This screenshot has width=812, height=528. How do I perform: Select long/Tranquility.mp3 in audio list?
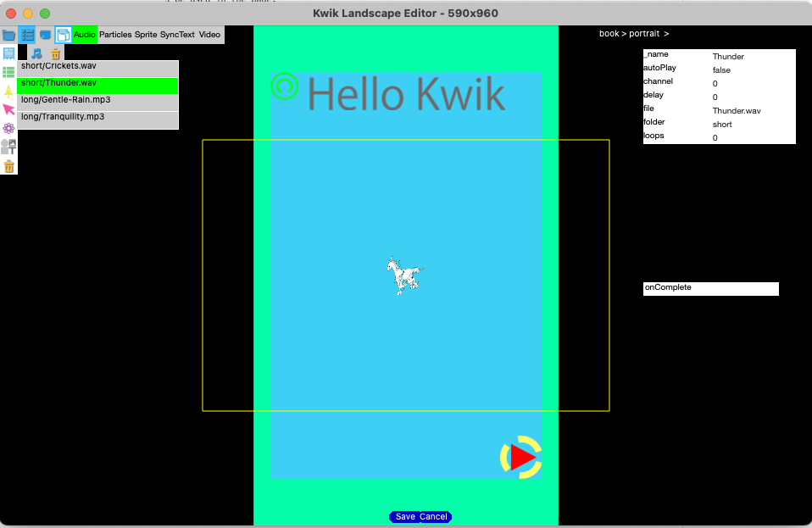97,120
